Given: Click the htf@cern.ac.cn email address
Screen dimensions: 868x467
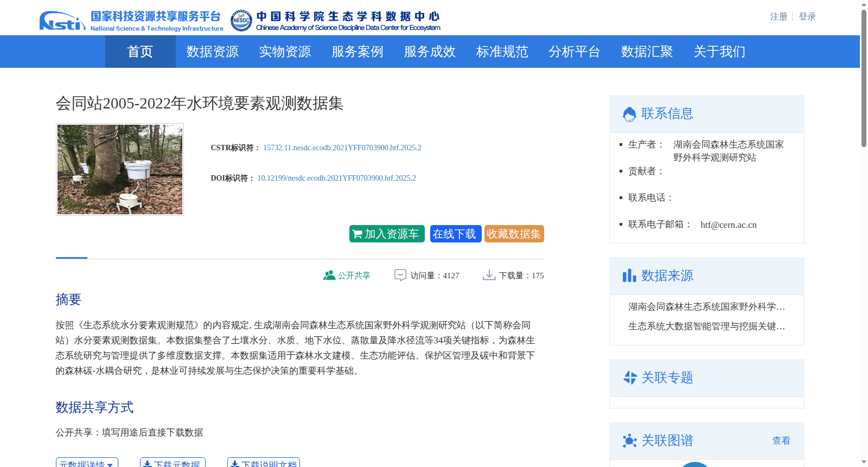Looking at the screenshot, I should point(729,225).
